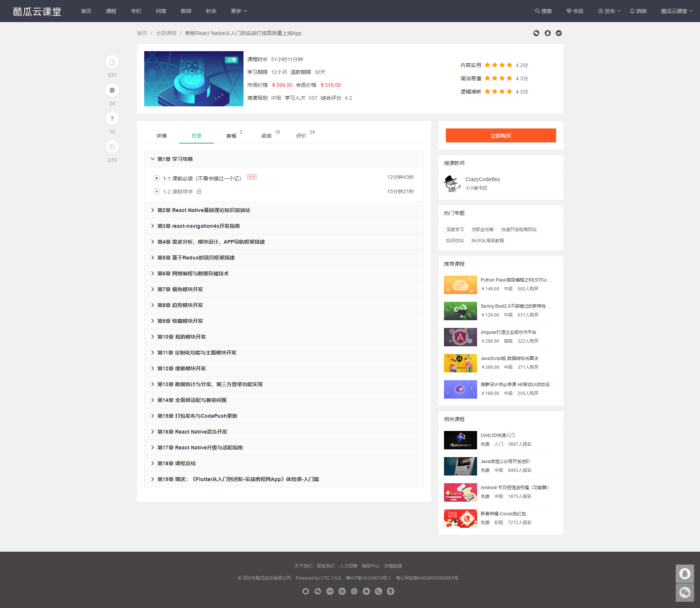The width and height of the screenshot is (700, 608).
Task: Click the 快速开发电商网站 topic tag
Action: (519, 230)
